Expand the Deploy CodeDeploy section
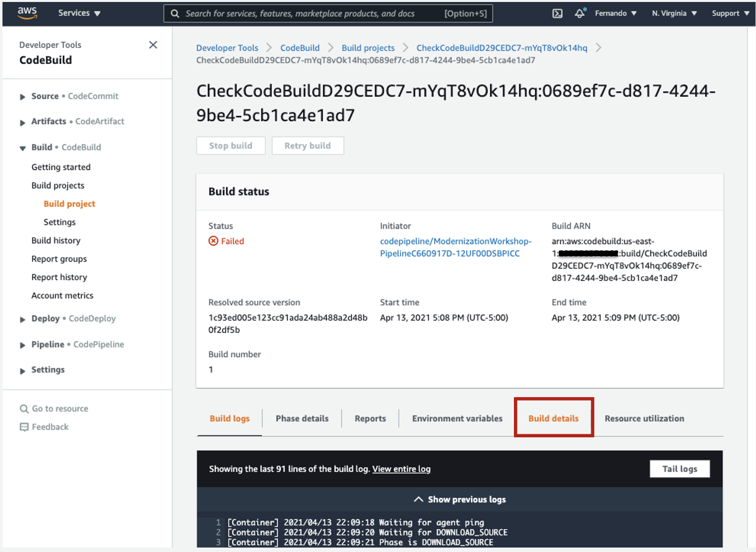The image size is (756, 552). [x=22, y=319]
